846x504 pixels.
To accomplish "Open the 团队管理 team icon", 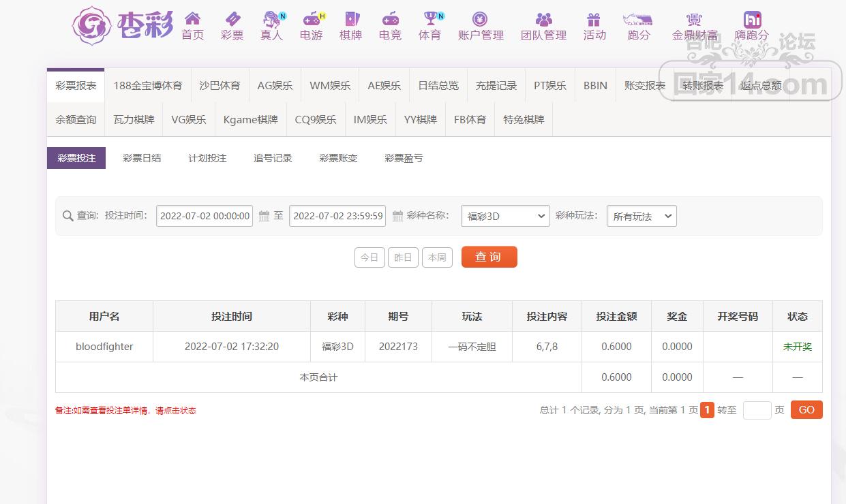I will click(543, 19).
